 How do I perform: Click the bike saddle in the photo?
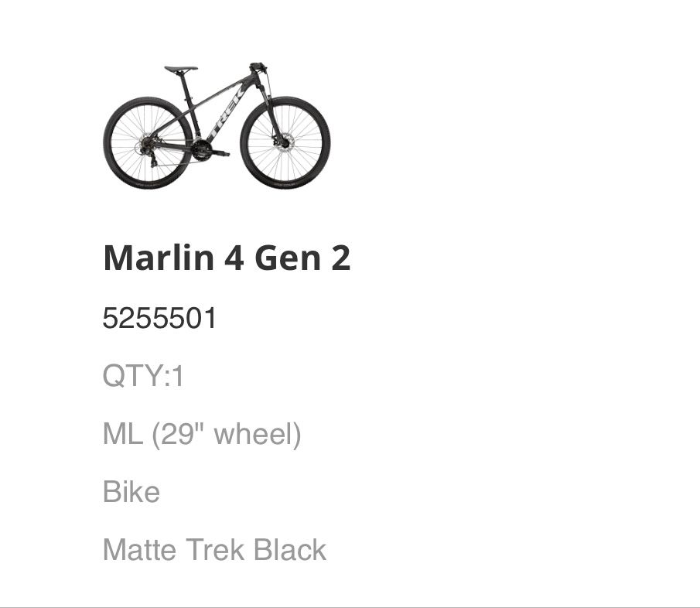click(180, 69)
